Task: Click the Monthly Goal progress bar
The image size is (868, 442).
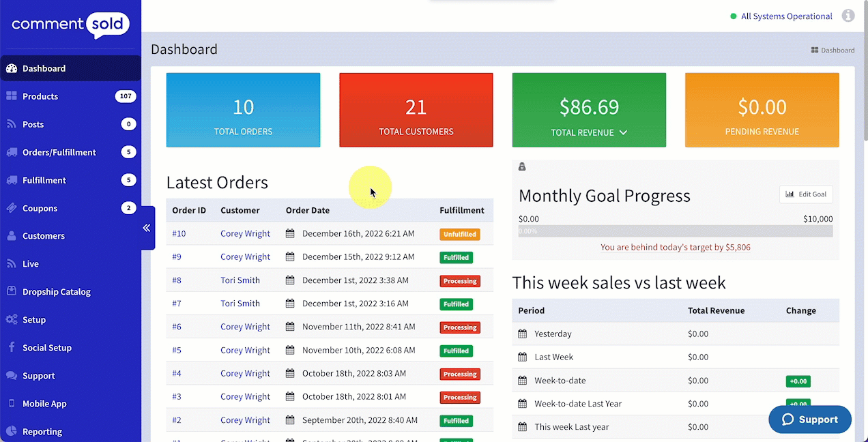Action: [x=676, y=231]
